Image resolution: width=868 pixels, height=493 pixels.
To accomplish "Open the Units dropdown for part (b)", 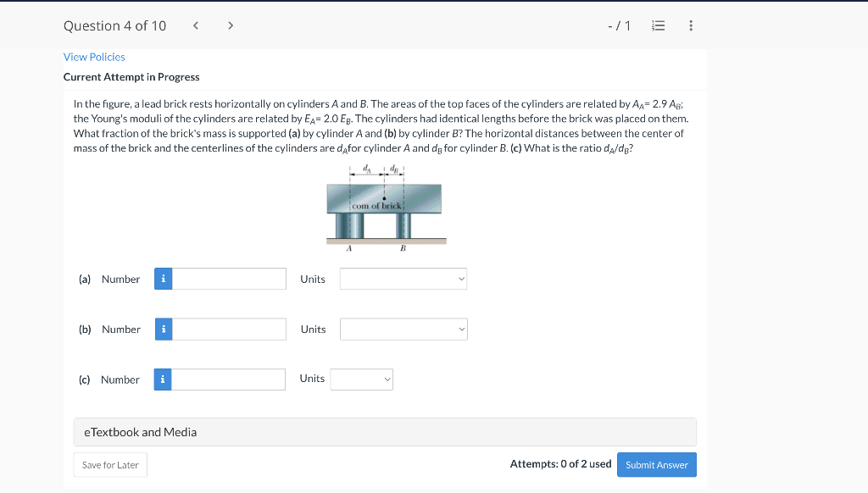I will tap(403, 330).
